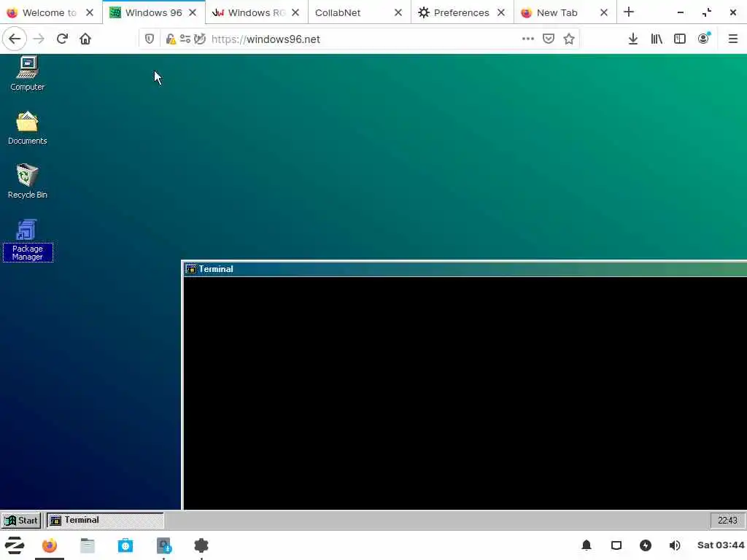Open the Recycle Bin icon
The image size is (747, 560).
click(27, 182)
